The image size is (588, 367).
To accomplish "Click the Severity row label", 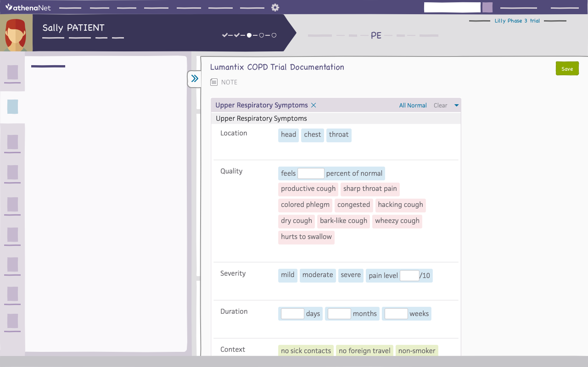I will tap(233, 273).
